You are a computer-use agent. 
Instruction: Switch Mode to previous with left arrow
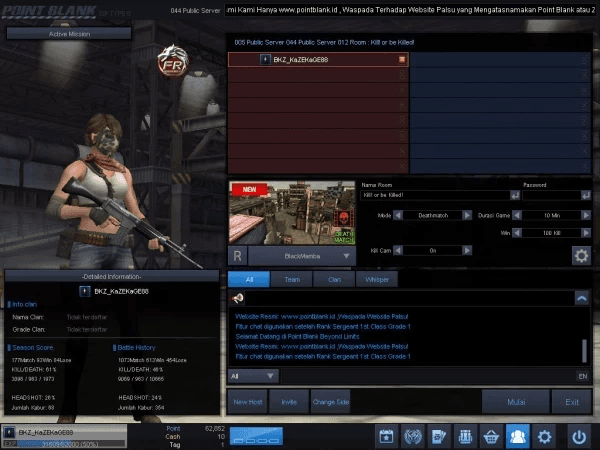point(398,215)
